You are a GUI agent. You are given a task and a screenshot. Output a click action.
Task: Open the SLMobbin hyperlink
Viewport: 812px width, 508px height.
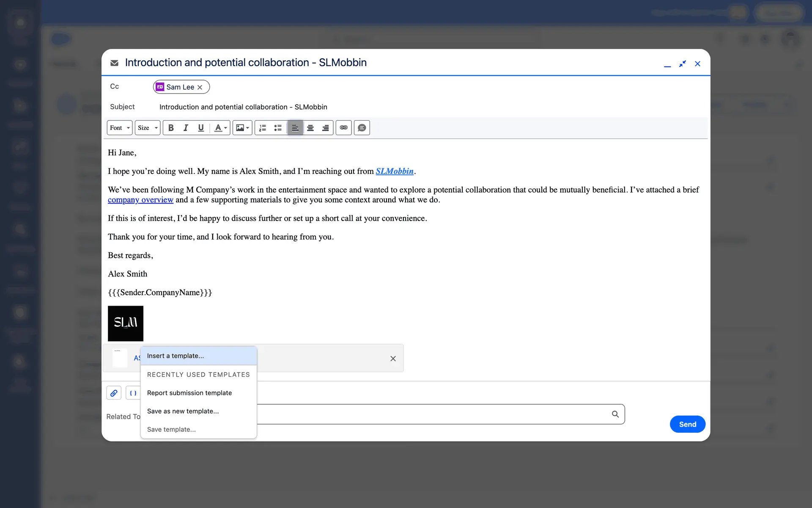395,171
